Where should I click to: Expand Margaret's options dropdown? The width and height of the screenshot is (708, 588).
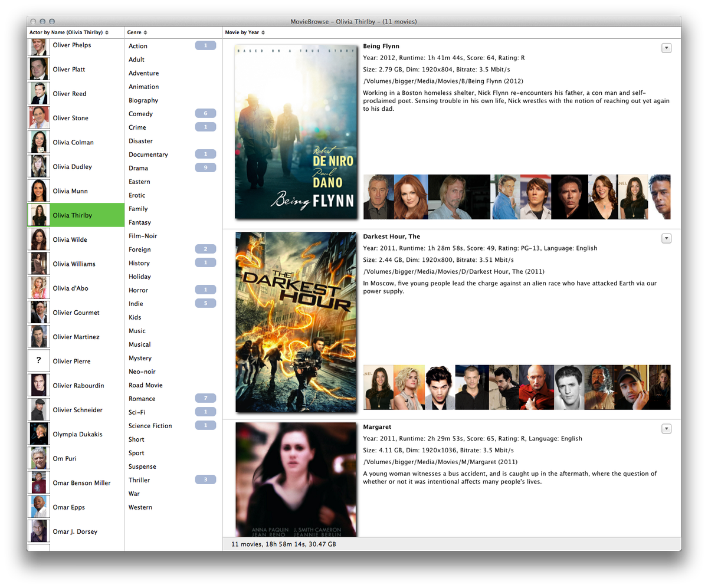coord(666,429)
